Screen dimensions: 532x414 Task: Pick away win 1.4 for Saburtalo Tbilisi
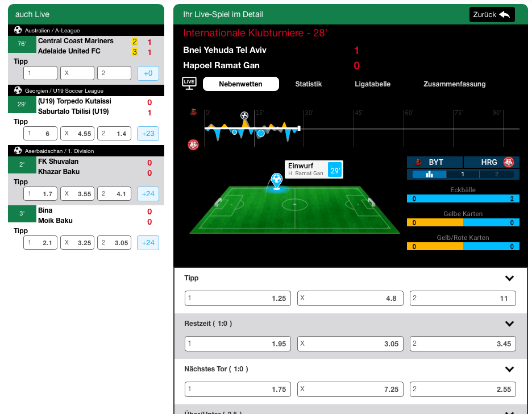click(114, 134)
